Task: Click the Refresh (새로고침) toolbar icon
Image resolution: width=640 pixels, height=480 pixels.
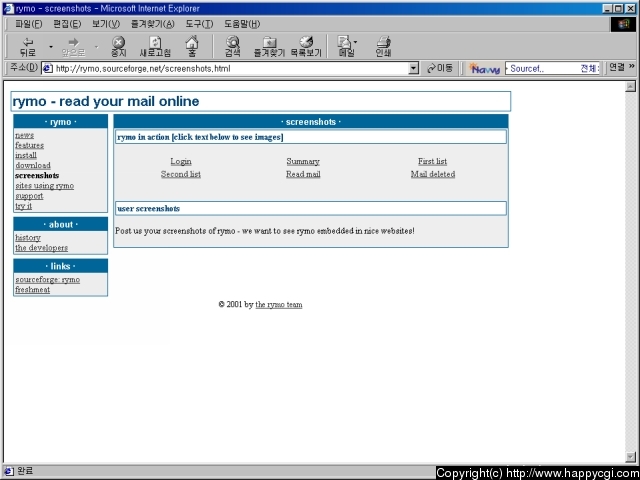Action: coord(155,47)
